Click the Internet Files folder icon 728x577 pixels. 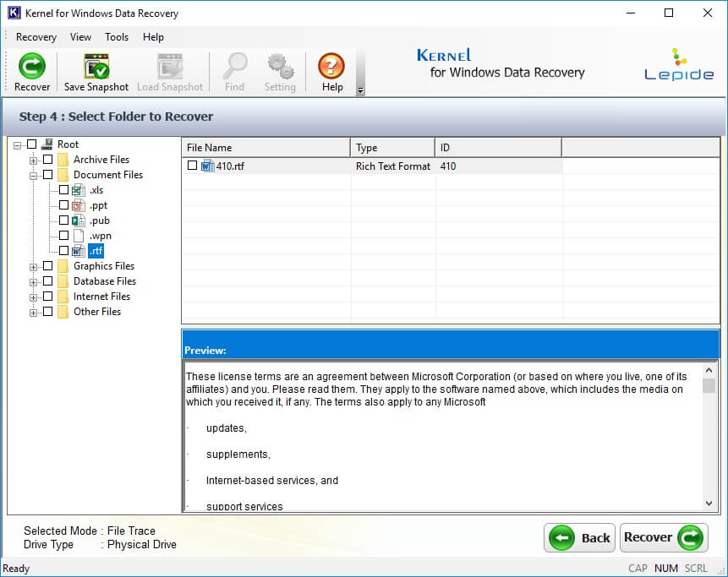click(63, 297)
